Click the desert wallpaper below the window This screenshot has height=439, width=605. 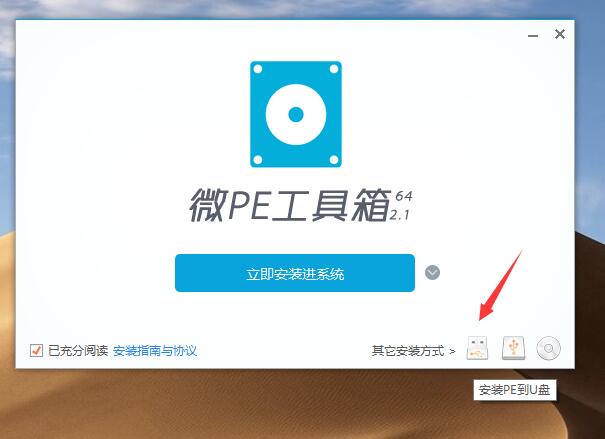click(270, 405)
